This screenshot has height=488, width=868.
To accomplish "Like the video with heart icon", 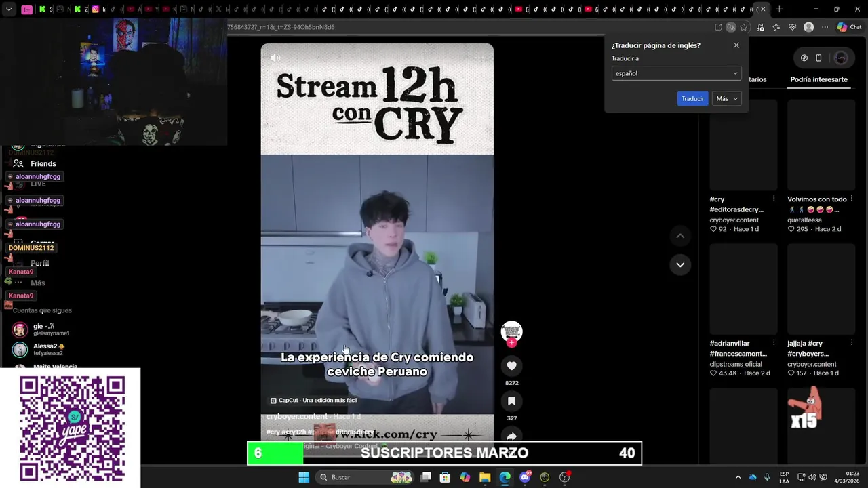I will [x=511, y=366].
